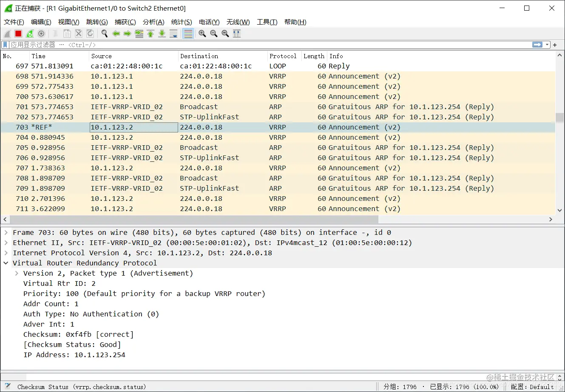Click the save capture file icon
565x392 pixels.
tap(67, 34)
